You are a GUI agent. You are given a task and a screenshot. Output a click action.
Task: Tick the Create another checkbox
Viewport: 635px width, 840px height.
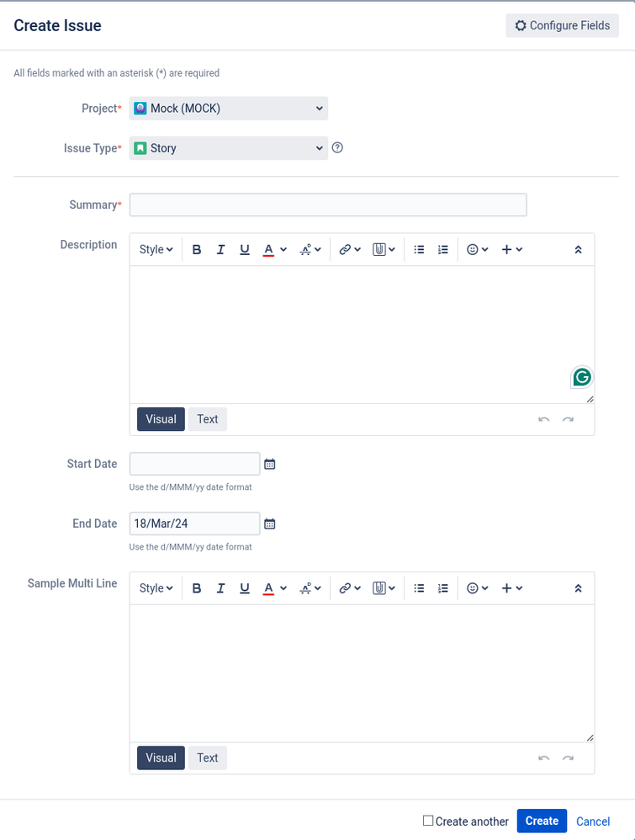click(x=428, y=820)
